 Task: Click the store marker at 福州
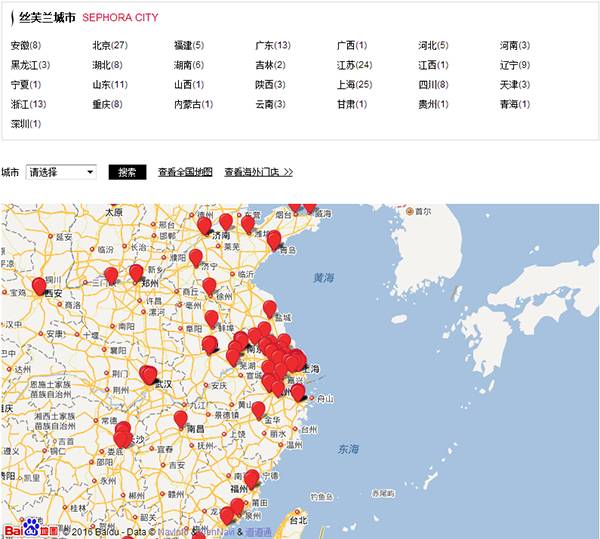click(x=251, y=479)
